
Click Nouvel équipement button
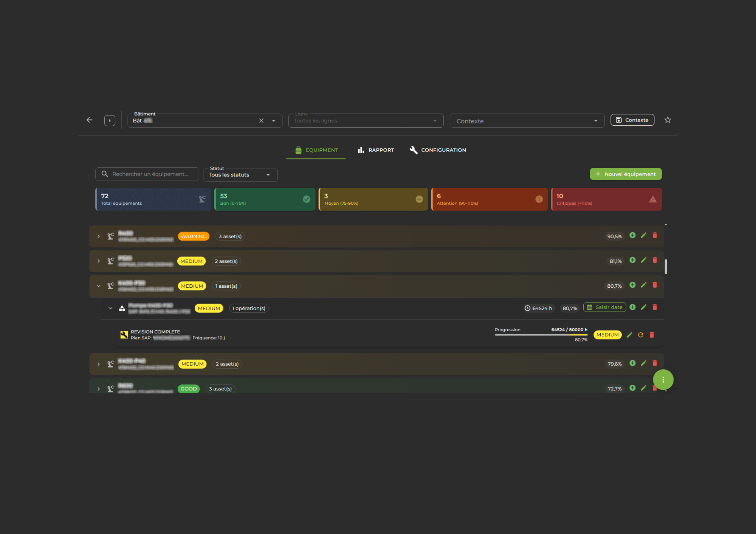coord(625,174)
